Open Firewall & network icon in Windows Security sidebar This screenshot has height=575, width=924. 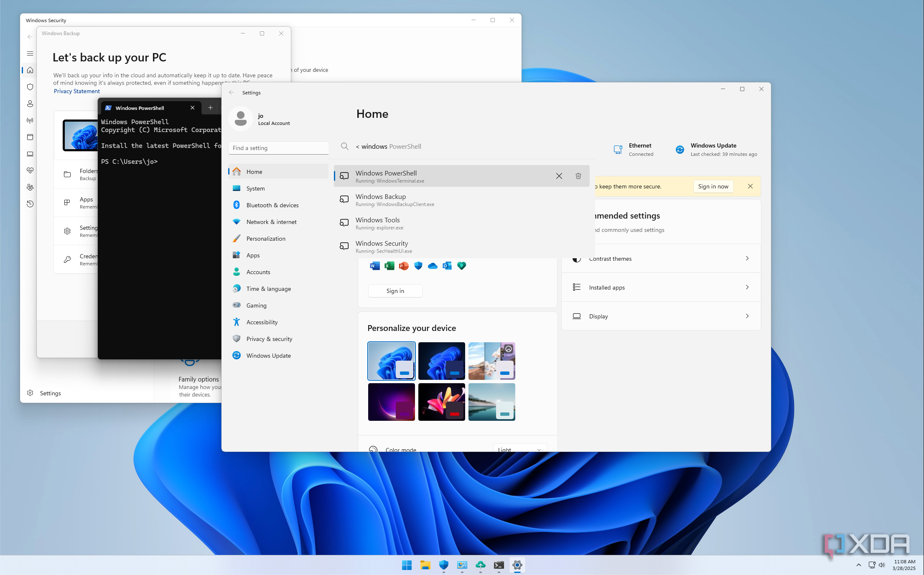pos(30,120)
